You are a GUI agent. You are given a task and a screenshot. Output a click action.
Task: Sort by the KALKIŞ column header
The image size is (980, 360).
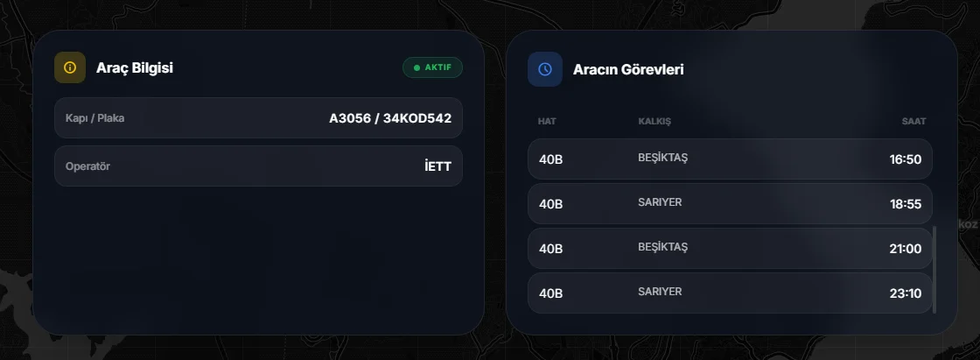click(x=654, y=121)
